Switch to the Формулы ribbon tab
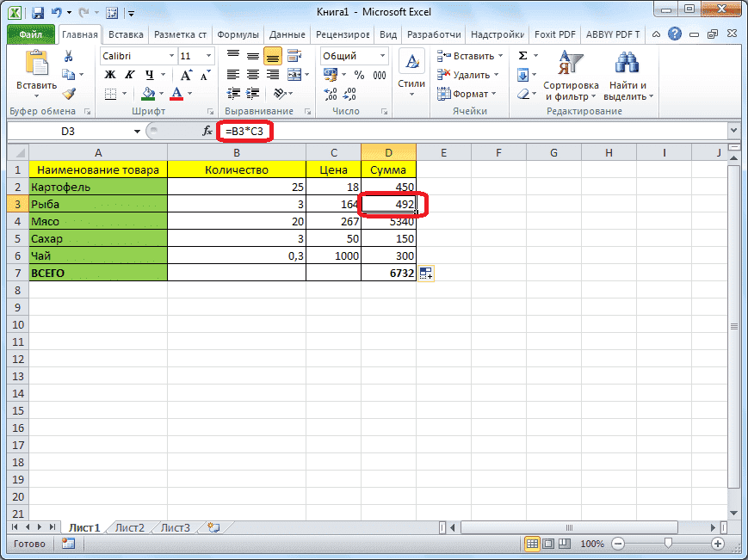 click(238, 34)
